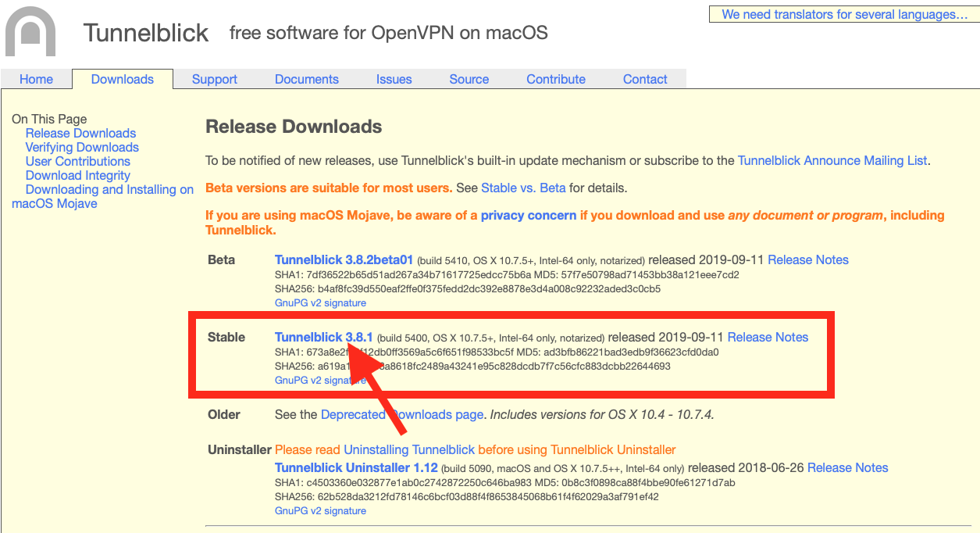This screenshot has height=533, width=980.
Task: Open the Documents tab
Action: (x=307, y=79)
